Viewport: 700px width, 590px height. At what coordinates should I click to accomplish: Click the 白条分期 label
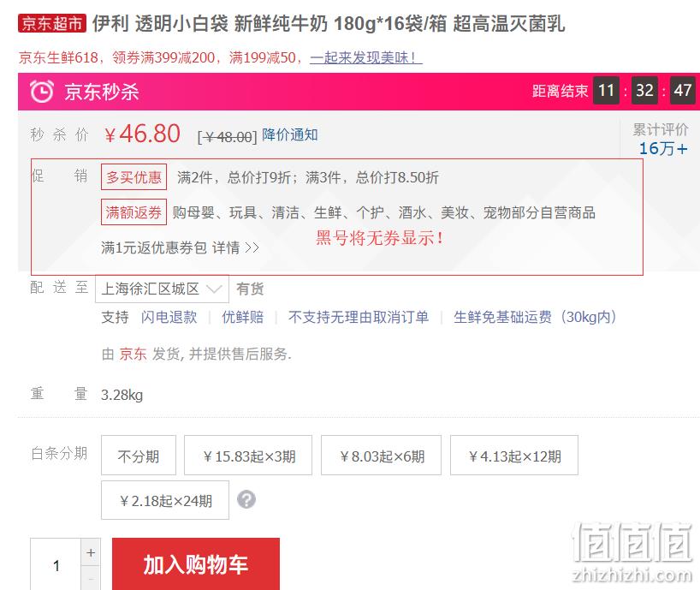(x=59, y=453)
